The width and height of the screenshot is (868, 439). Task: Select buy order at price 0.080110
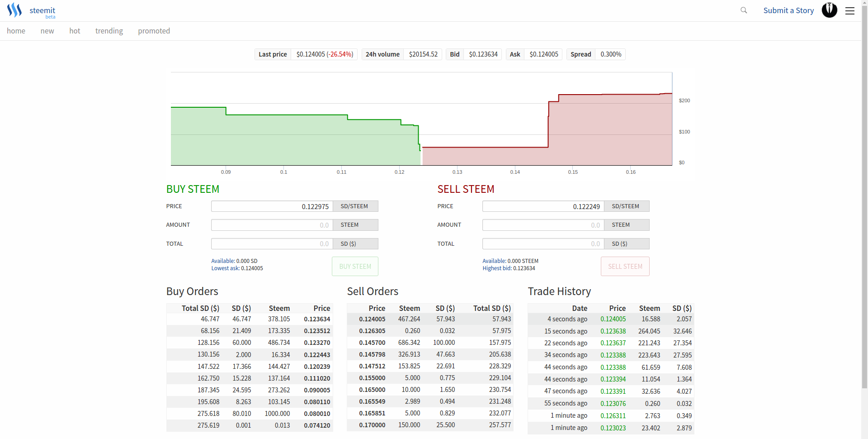coord(250,402)
